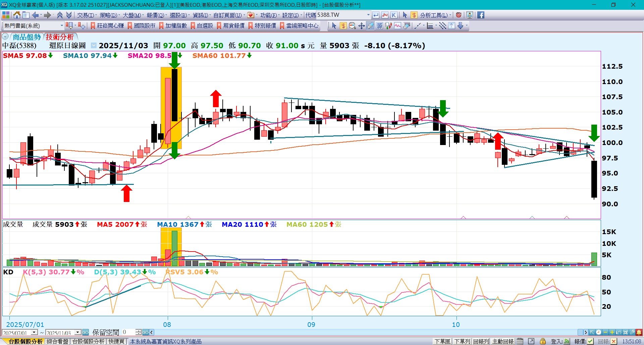Toggle the lock icon in status bar
644x345 pixels.
[x=542, y=341]
